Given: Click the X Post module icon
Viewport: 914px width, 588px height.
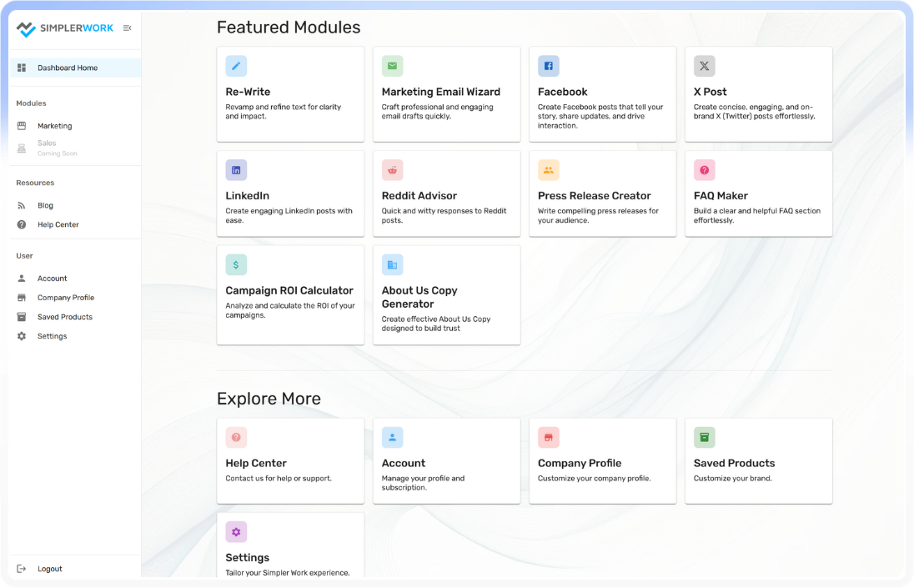Looking at the screenshot, I should [704, 66].
